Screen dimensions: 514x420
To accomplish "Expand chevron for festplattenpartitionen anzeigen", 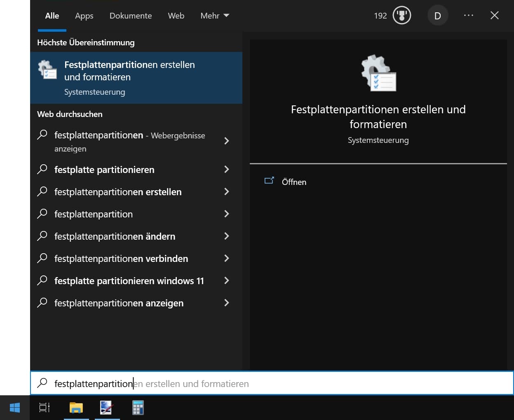I will pyautogui.click(x=226, y=303).
